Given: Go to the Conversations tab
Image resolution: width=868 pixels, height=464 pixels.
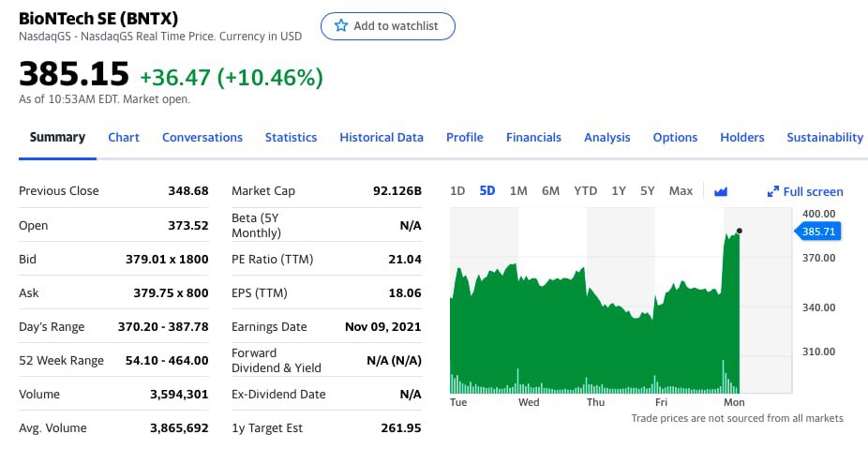Looking at the screenshot, I should click(202, 137).
